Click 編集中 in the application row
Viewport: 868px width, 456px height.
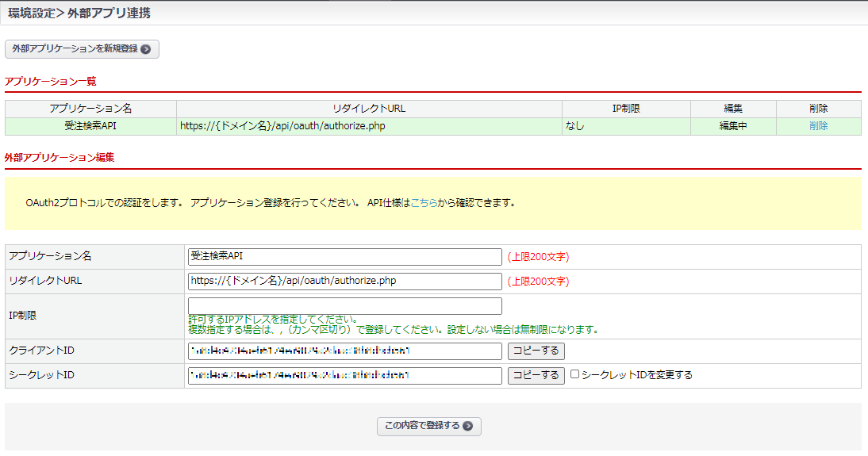click(x=732, y=126)
